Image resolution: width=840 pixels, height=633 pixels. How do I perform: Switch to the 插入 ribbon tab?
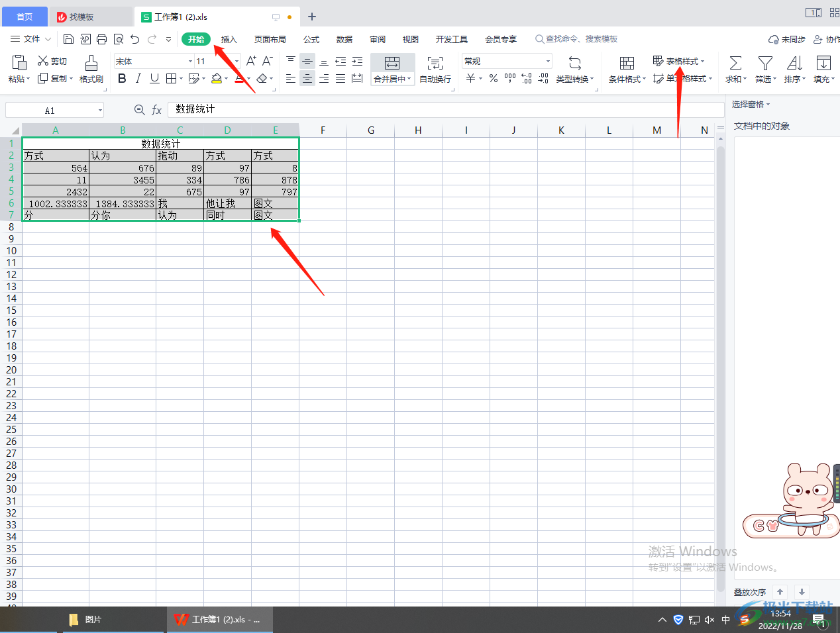229,39
